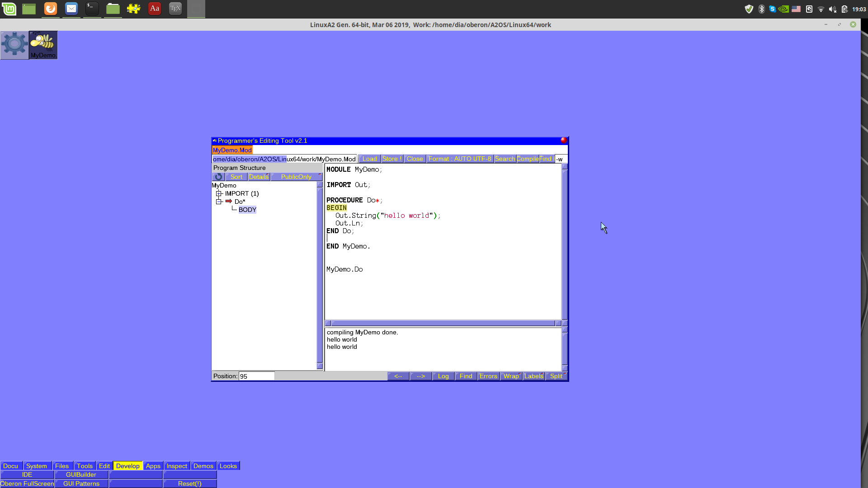The height and width of the screenshot is (488, 868).
Task: Open the Firefox icon in taskbar
Action: (51, 9)
